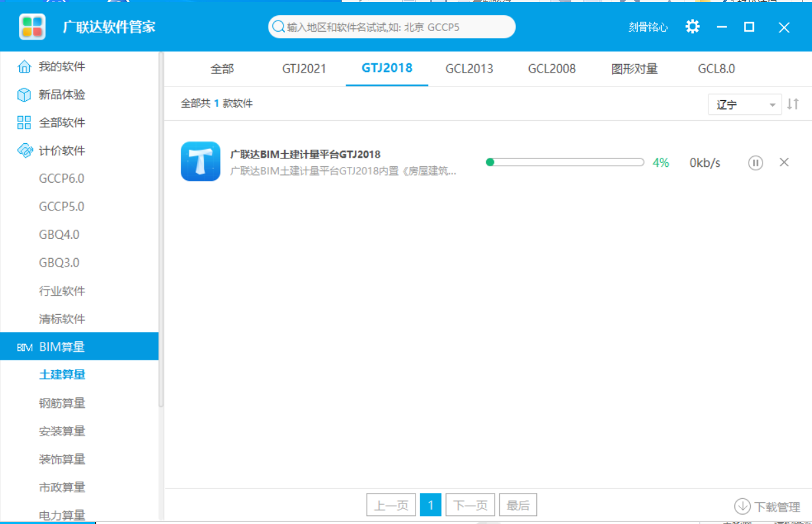
Task: Click the home icon beside 我的软件
Action: pyautogui.click(x=24, y=67)
